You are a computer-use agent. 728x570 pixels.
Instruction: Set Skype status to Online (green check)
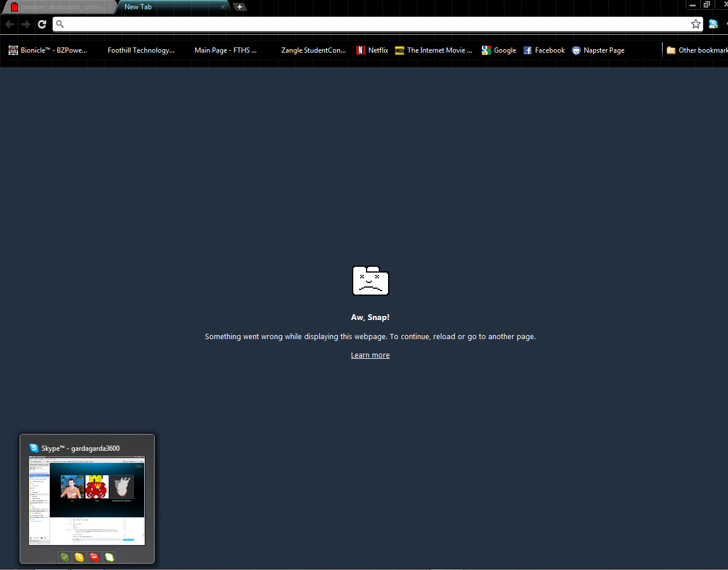coord(65,557)
